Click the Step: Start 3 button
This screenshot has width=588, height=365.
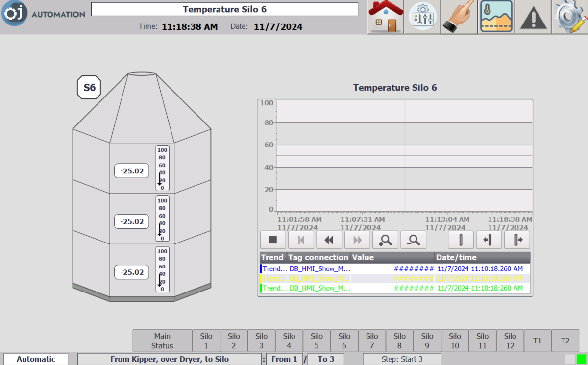(x=402, y=359)
